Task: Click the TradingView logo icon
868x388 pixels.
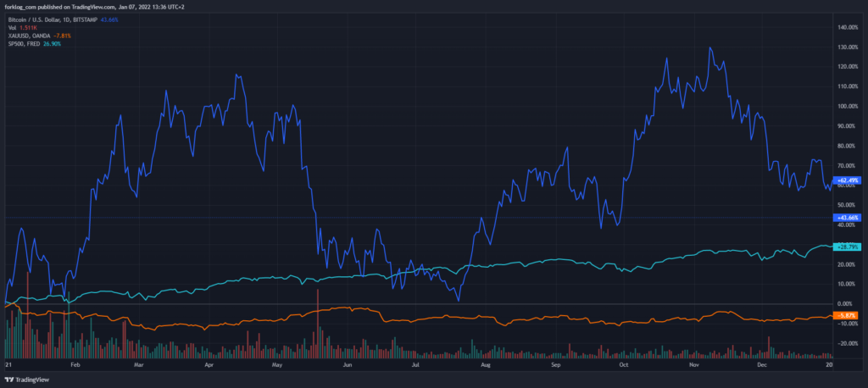Action: pos(10,380)
